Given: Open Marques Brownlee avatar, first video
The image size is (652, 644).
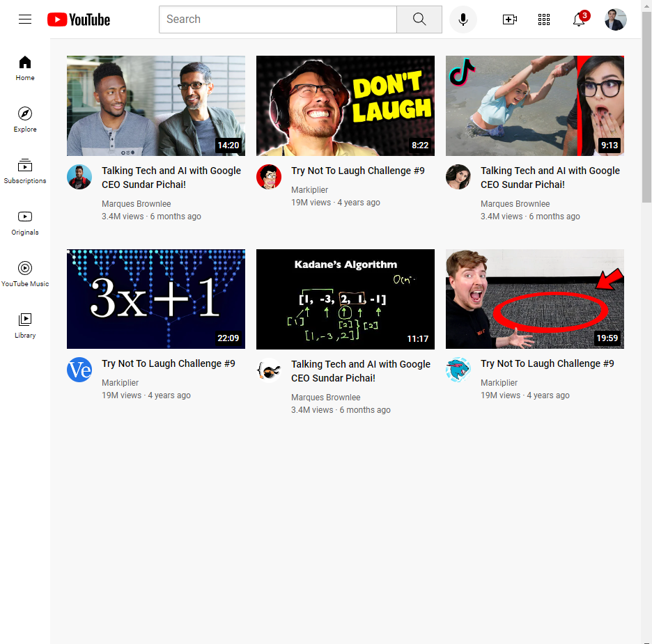Looking at the screenshot, I should pos(79,177).
